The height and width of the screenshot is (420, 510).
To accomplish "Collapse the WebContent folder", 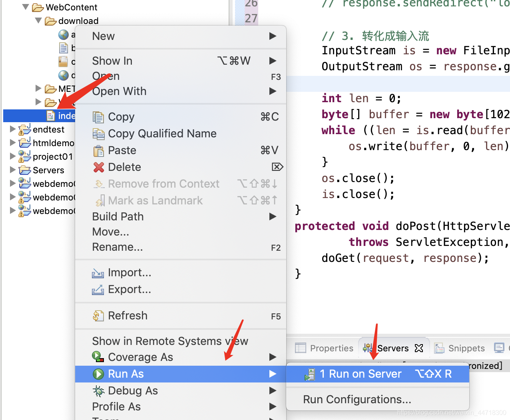I will (x=26, y=7).
